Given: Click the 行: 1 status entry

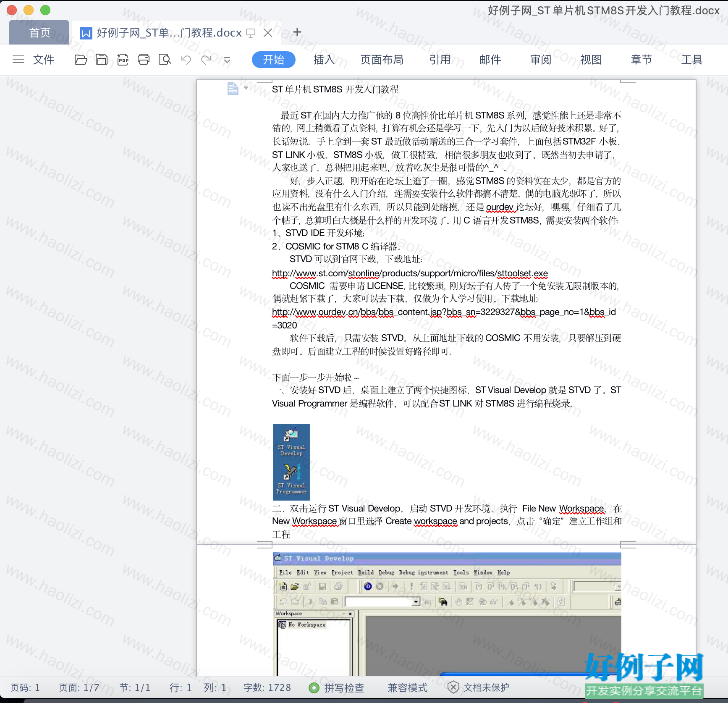Looking at the screenshot, I should pos(181,687).
